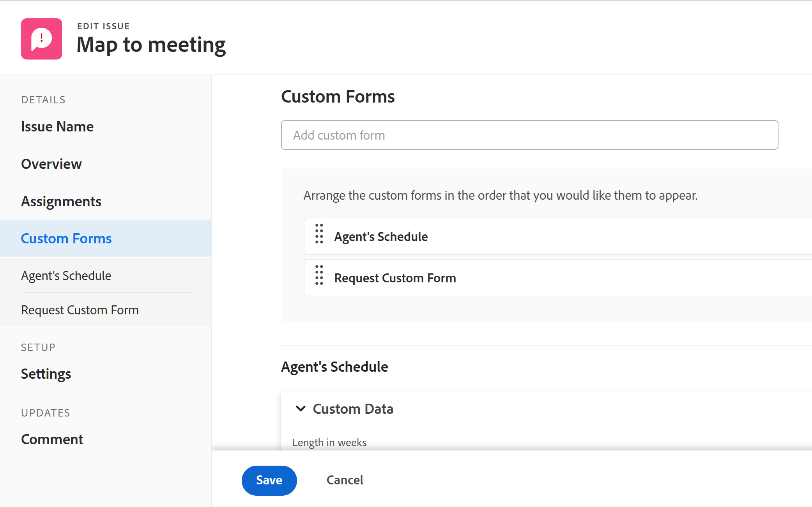Click the pink issue icon in header
812x507 pixels.
tap(41, 39)
